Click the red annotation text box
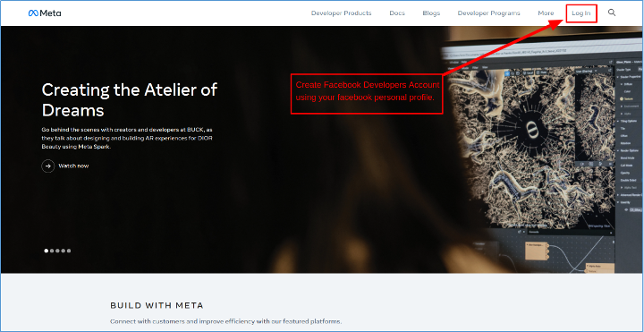Viewport: 644px width, 332px height. click(367, 94)
